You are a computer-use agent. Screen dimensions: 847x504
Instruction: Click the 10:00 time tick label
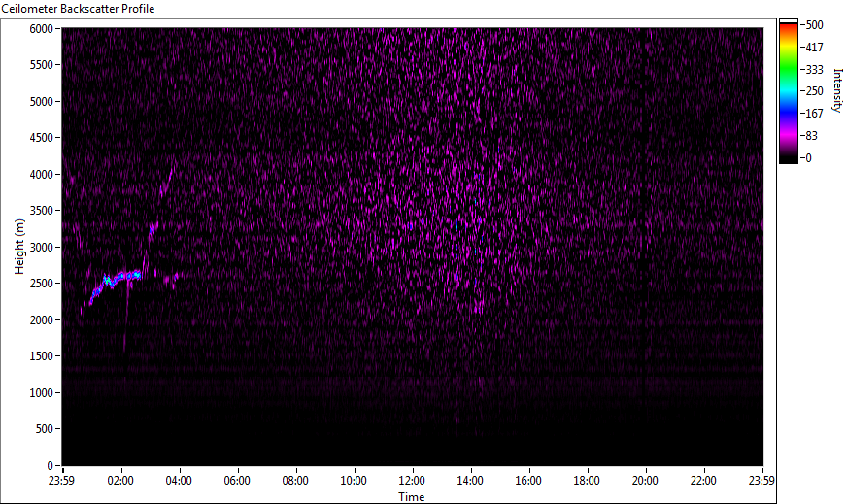pyautogui.click(x=354, y=481)
